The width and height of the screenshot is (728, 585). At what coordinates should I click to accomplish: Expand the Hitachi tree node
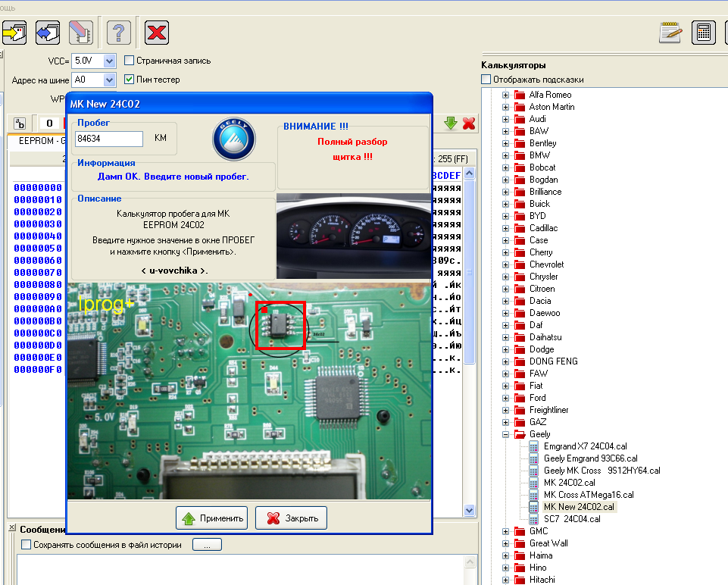[x=505, y=580]
